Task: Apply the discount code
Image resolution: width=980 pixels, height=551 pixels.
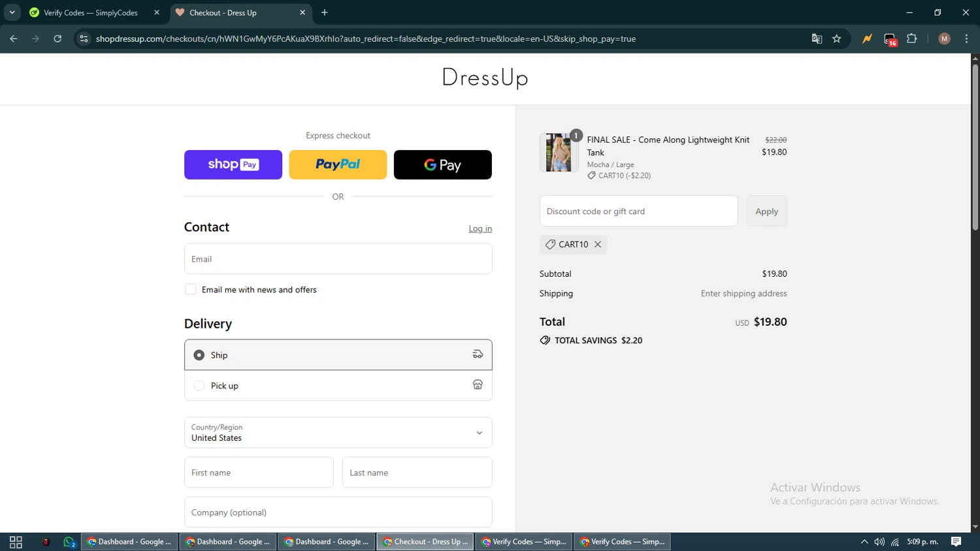Action: coord(766,211)
